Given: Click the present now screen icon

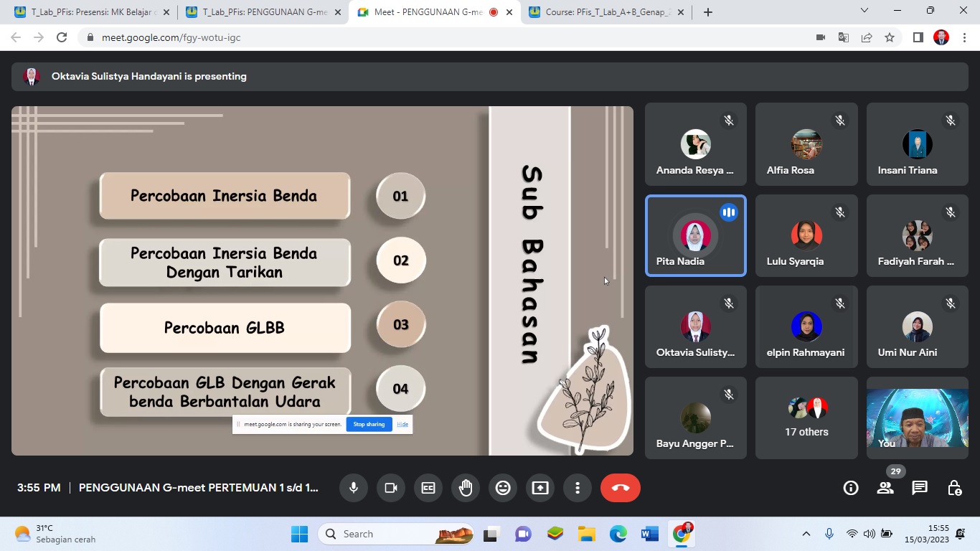Looking at the screenshot, I should [x=540, y=488].
